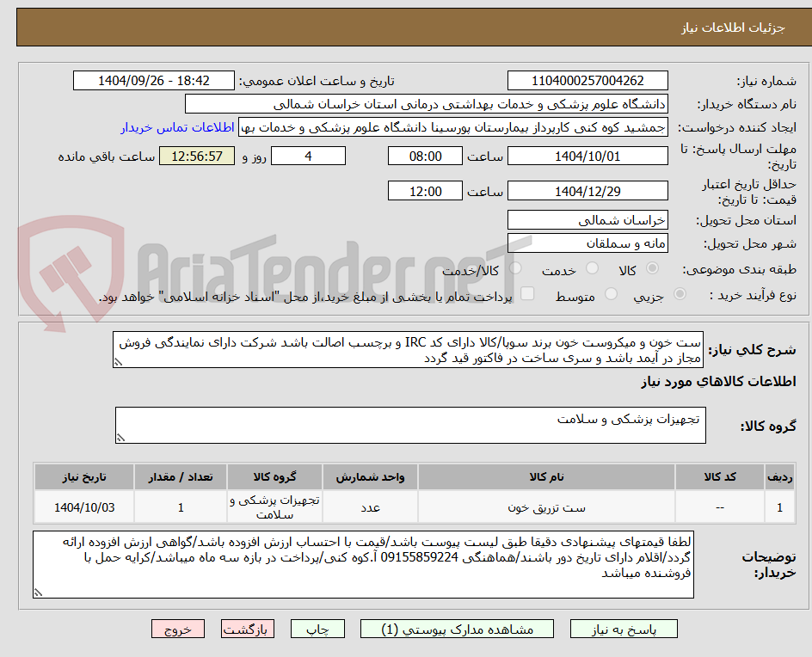Click the گروه کالا table column header
This screenshot has height=657, width=812.
(x=274, y=476)
